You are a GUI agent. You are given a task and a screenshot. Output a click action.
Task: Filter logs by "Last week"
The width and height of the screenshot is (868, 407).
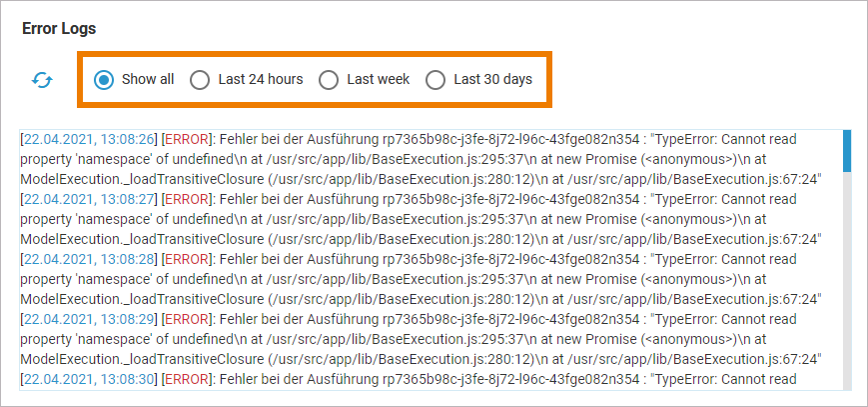click(329, 80)
